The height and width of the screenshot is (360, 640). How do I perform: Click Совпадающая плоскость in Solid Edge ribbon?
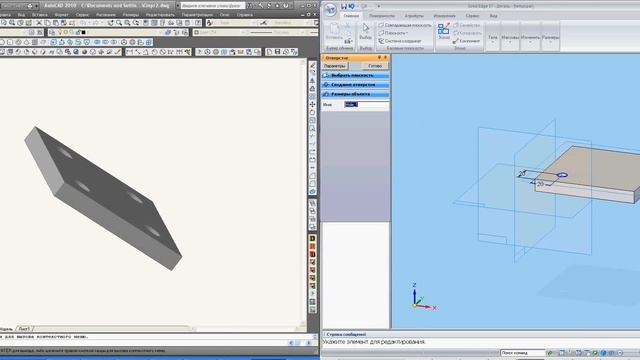pos(404,25)
